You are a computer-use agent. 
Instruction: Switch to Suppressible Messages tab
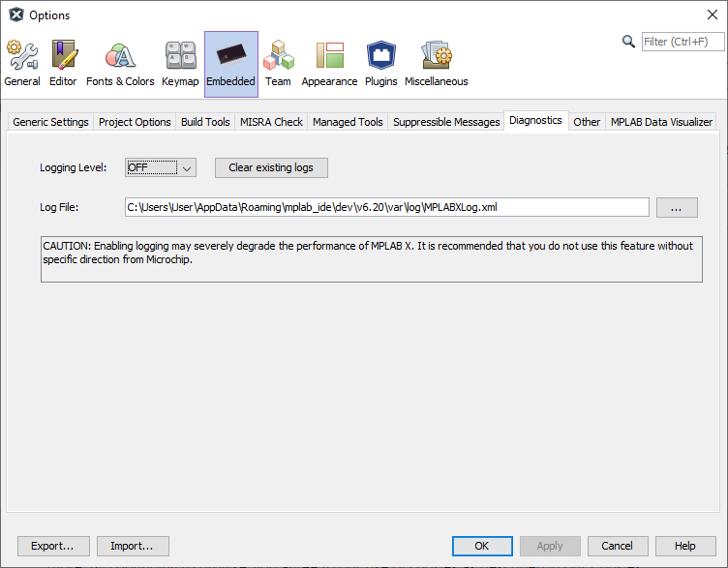point(446,122)
